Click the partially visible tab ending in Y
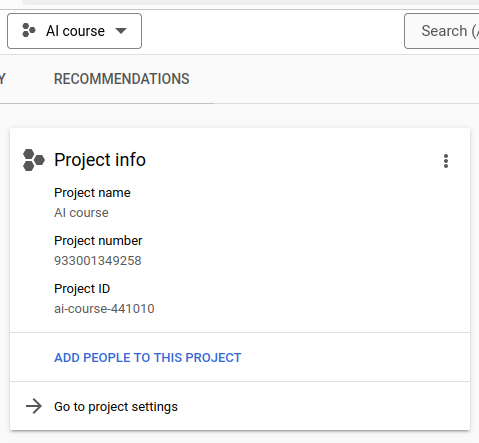 coord(3,79)
